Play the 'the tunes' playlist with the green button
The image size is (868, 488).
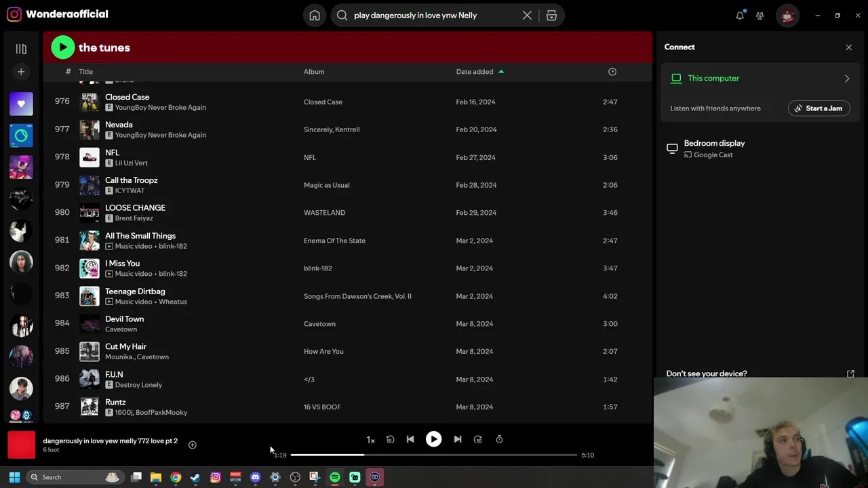point(62,47)
